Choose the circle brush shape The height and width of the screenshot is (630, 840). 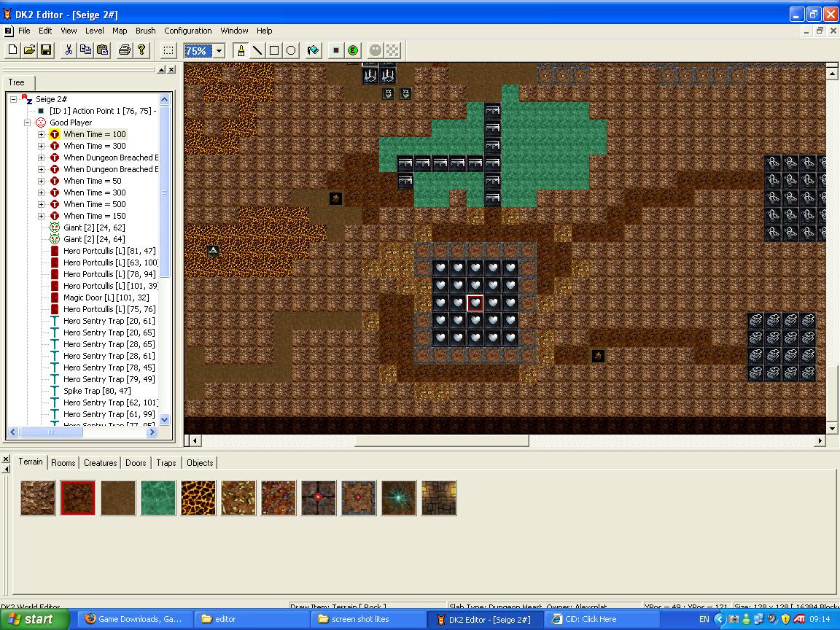click(x=291, y=50)
